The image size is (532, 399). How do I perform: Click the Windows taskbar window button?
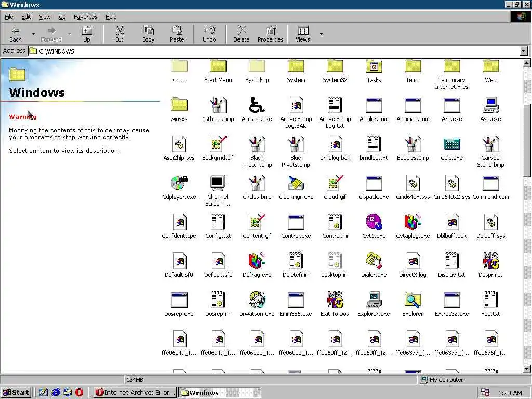pyautogui.click(x=220, y=393)
